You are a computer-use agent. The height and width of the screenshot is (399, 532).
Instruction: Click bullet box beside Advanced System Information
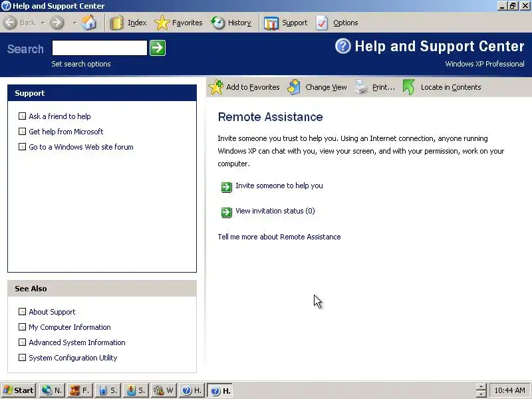22,342
